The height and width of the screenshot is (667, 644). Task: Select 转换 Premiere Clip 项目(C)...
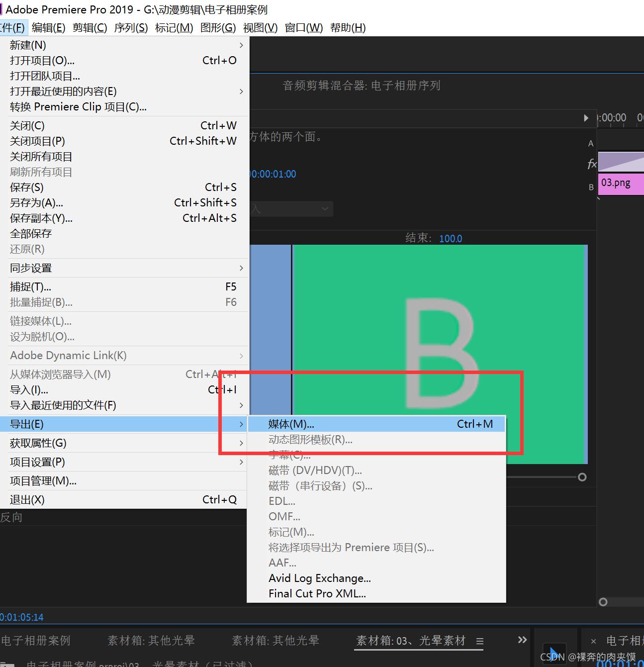[124, 107]
